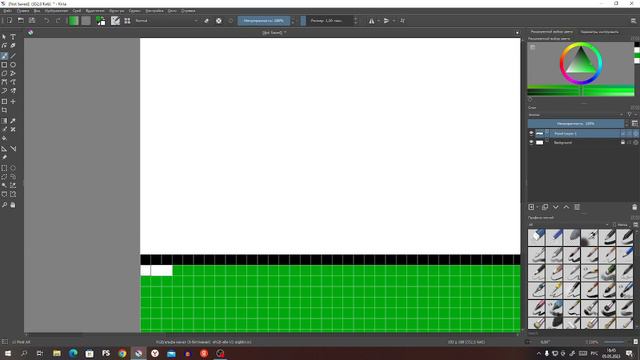
Task: Adjust the layer opacity slider
Action: click(x=576, y=123)
